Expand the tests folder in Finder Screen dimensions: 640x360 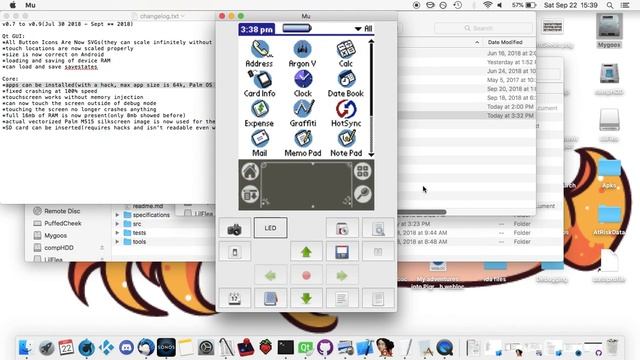click(x=118, y=233)
